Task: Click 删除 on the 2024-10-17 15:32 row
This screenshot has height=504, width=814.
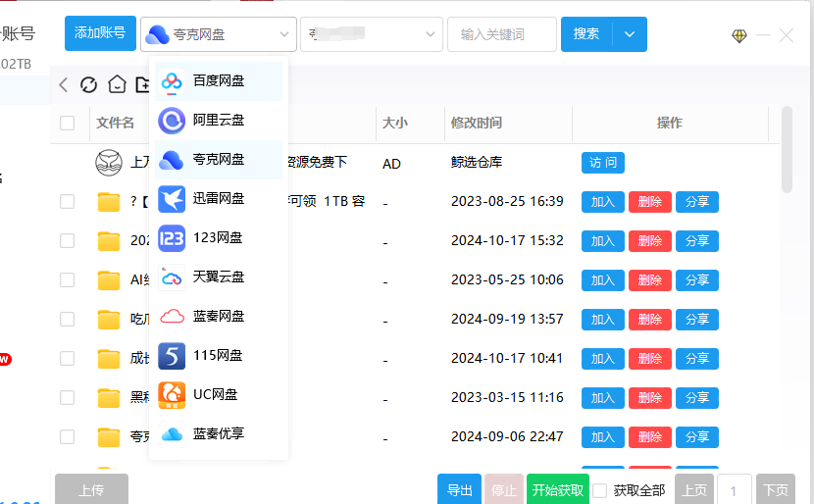Action: pyautogui.click(x=650, y=241)
